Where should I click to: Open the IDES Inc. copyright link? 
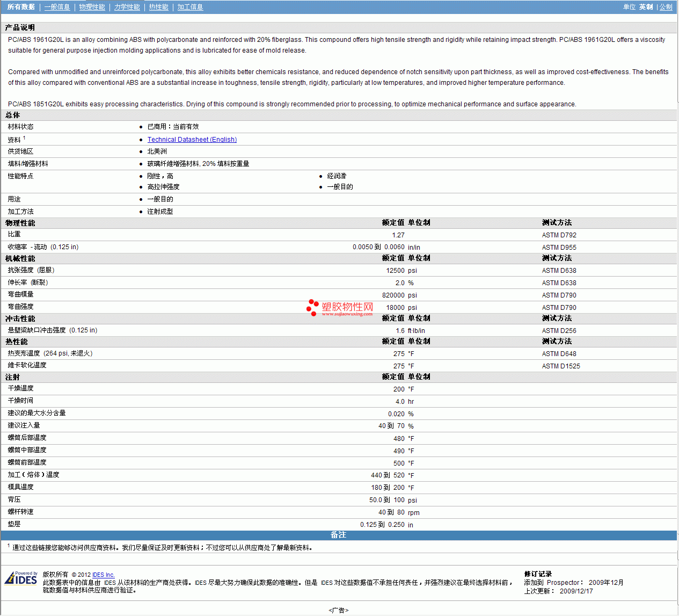tap(104, 575)
